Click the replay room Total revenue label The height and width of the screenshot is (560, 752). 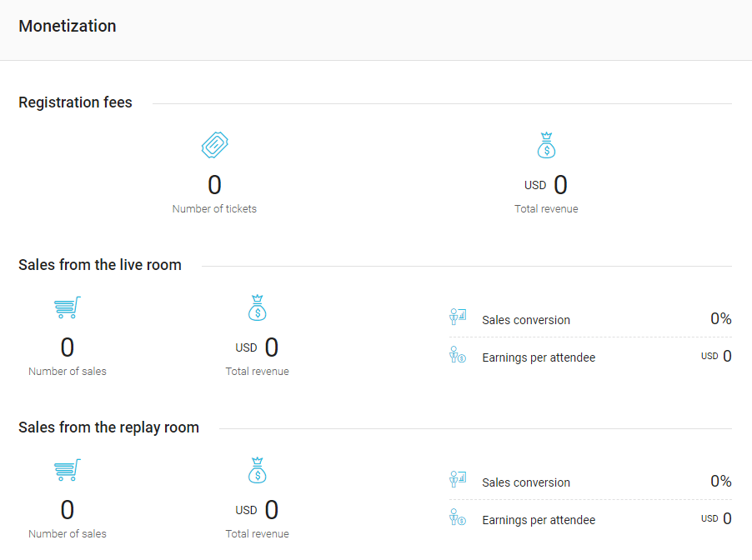[x=257, y=533]
